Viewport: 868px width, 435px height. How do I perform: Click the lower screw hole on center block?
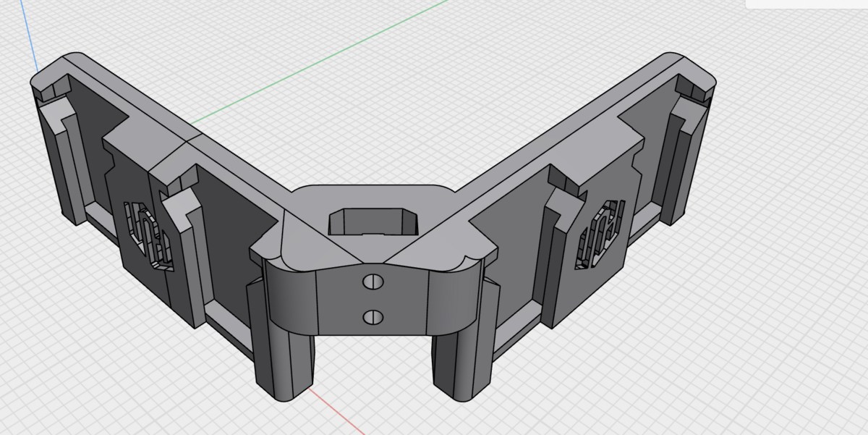[x=373, y=316]
